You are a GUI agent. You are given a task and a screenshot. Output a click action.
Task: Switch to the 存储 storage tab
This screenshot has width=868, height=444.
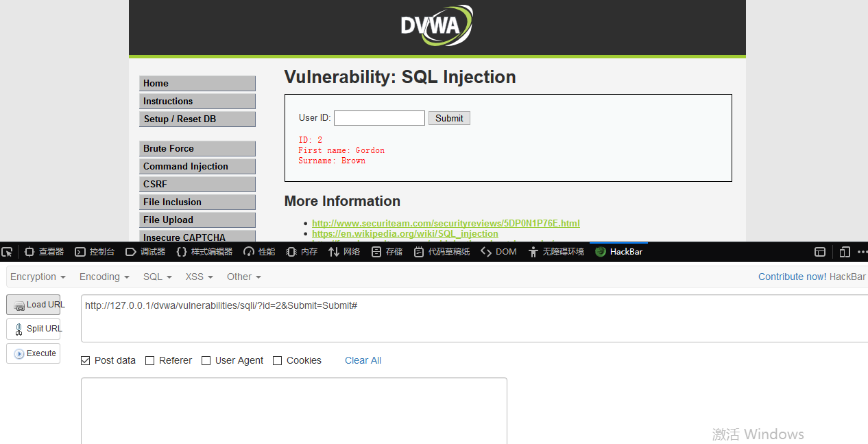(x=387, y=252)
